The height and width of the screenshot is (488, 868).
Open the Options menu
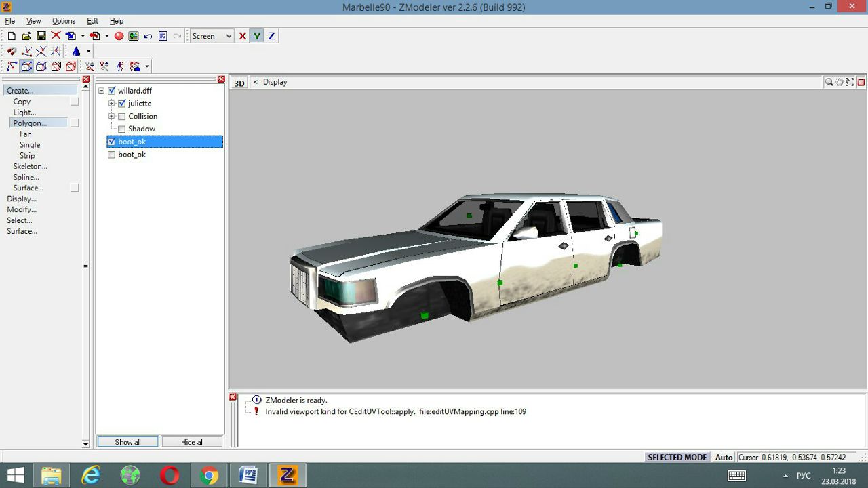click(x=64, y=21)
